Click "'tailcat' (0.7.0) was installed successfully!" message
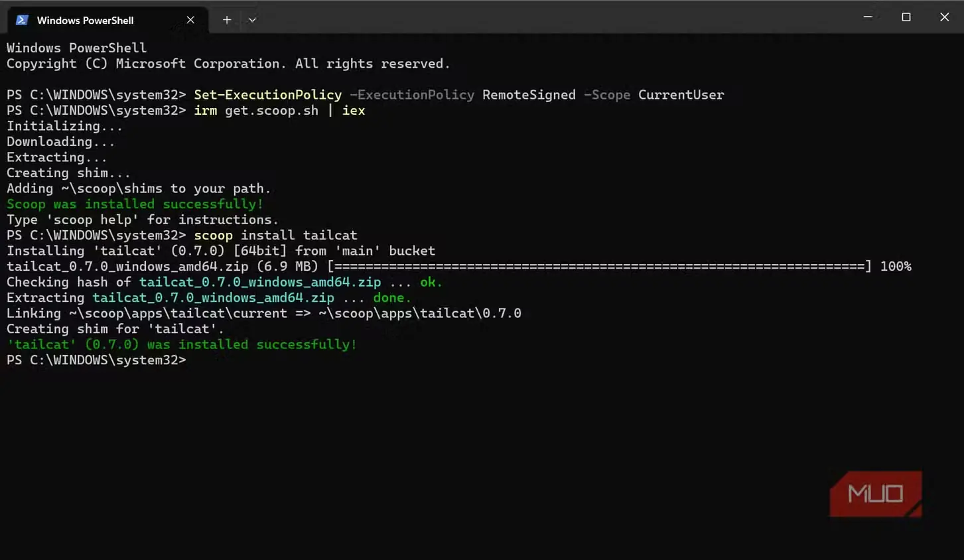Image resolution: width=964 pixels, height=560 pixels. 182,344
